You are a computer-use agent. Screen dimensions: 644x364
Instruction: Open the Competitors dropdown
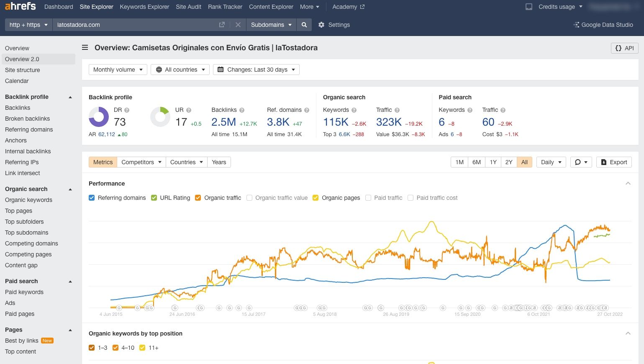tap(141, 162)
